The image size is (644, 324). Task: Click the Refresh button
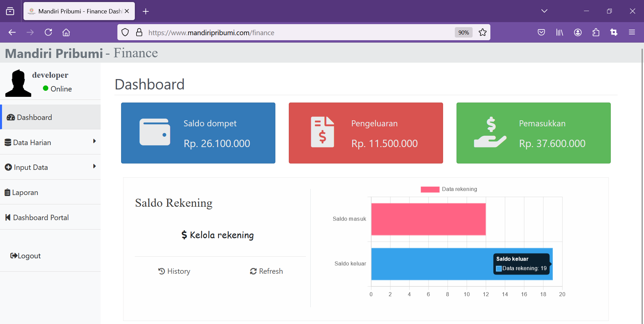point(266,271)
